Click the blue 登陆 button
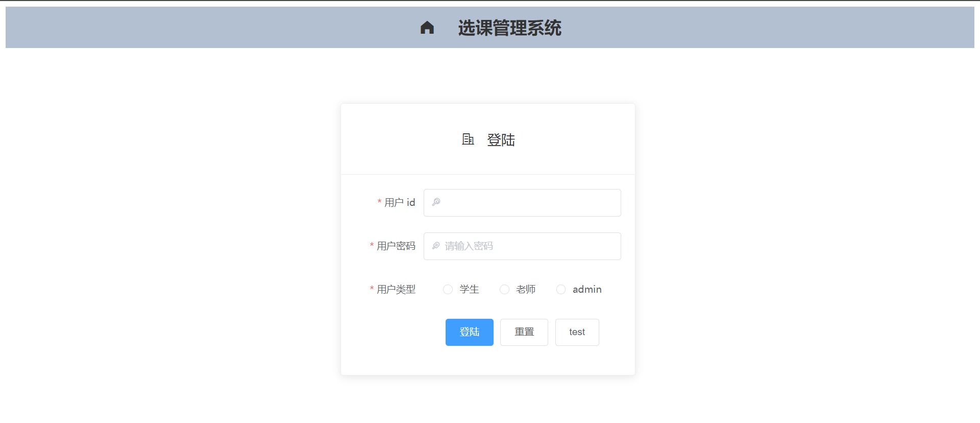 pos(470,332)
